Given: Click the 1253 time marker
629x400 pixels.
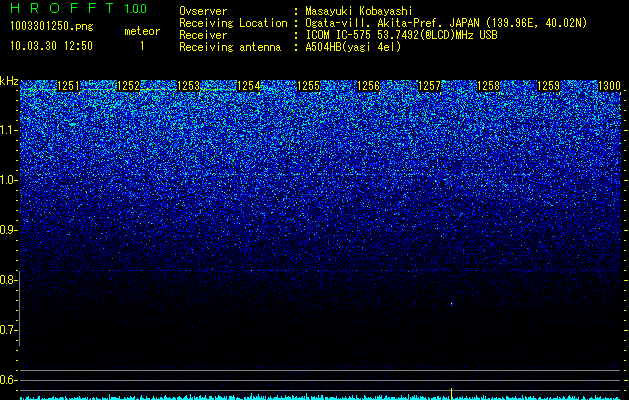Looking at the screenshot, I should (188, 86).
